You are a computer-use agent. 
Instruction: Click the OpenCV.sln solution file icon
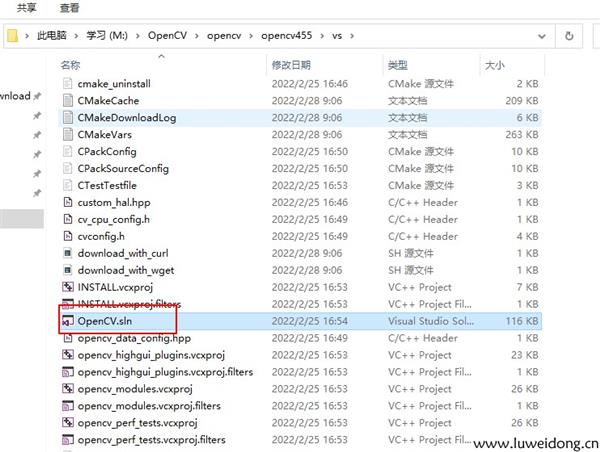67,321
